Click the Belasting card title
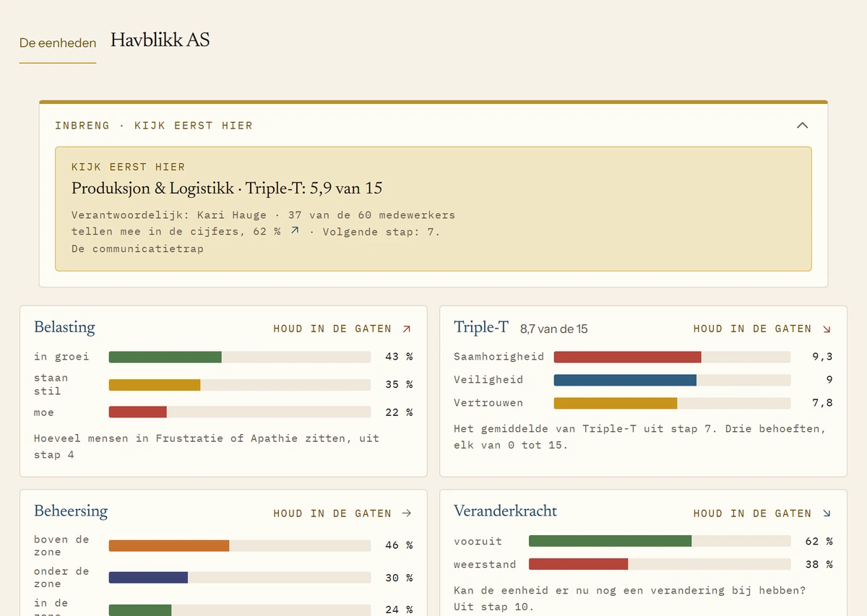Viewport: 867px width, 616px height. [x=64, y=327]
